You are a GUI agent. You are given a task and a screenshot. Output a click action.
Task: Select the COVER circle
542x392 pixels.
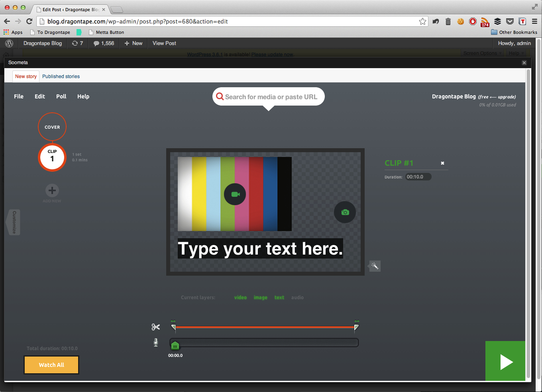(x=52, y=127)
